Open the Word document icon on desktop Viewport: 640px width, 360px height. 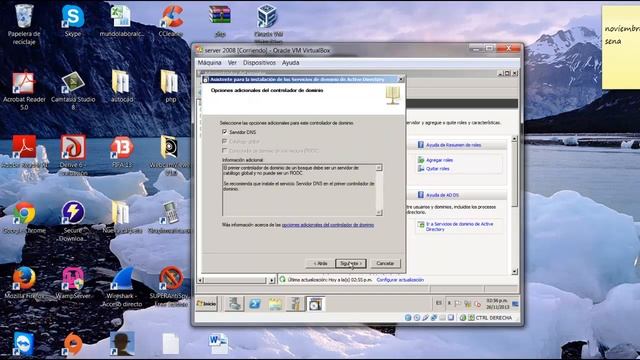point(219,344)
